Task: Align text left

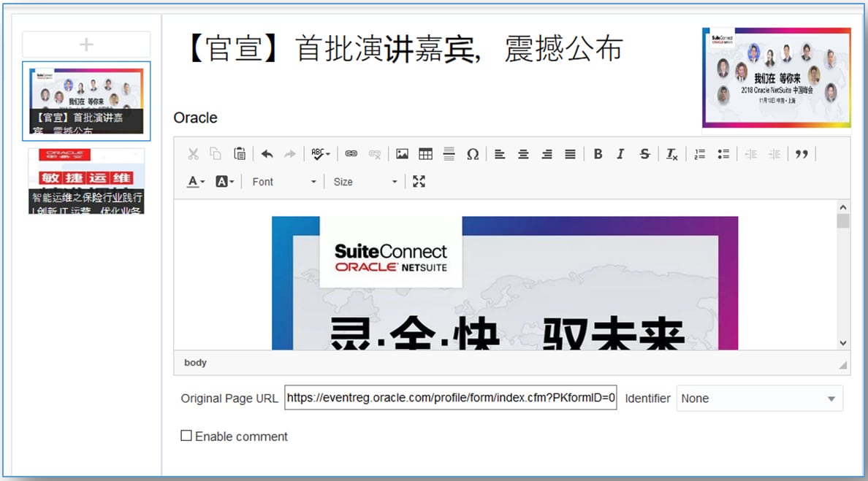Action: pos(500,154)
